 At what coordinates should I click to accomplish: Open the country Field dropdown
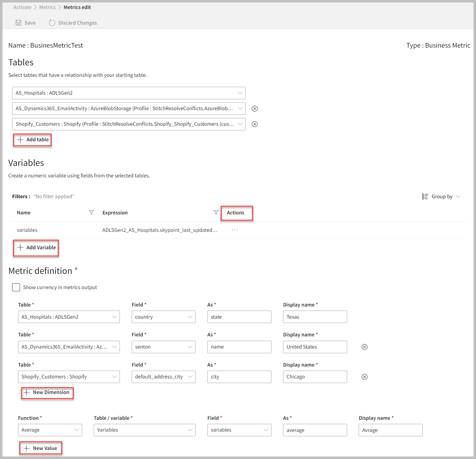163,317
